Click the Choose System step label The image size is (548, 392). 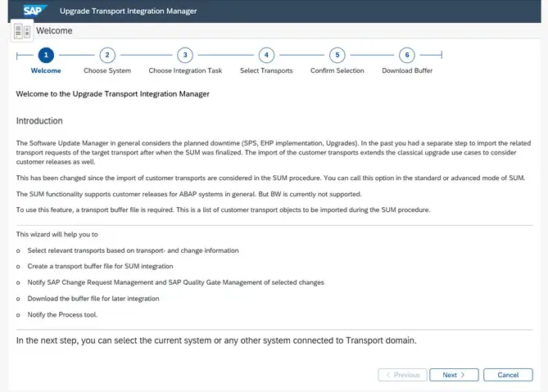(107, 70)
